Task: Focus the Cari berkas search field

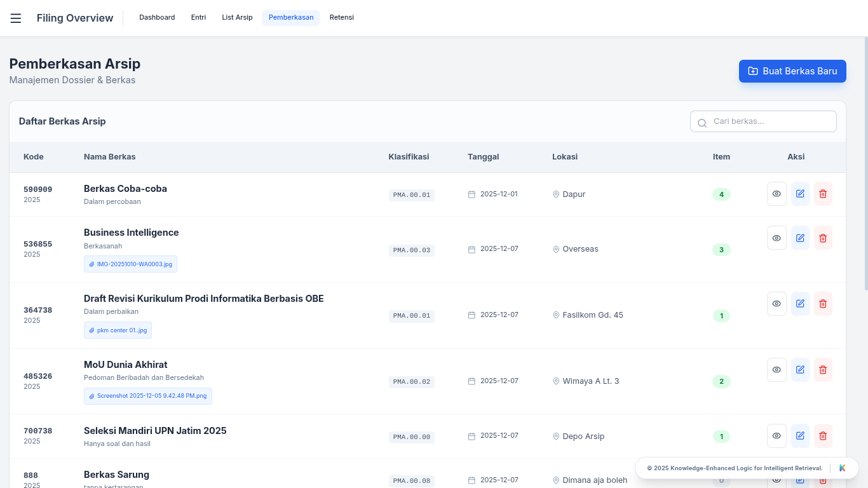Action: tap(770, 121)
